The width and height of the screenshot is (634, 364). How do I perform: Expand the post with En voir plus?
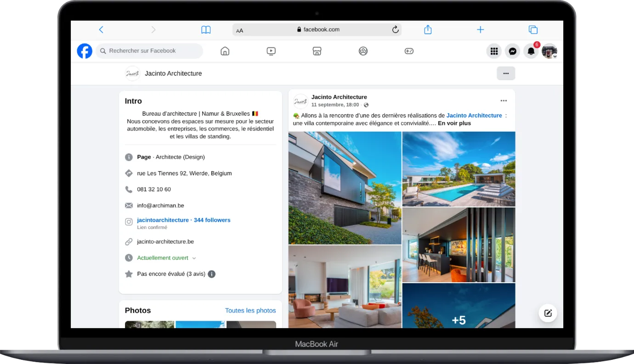pyautogui.click(x=454, y=123)
